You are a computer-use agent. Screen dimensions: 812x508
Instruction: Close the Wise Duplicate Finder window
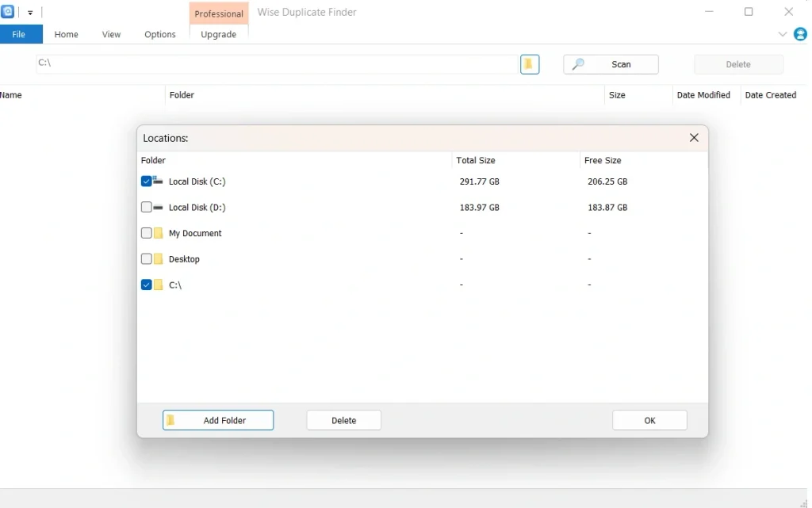pos(788,11)
